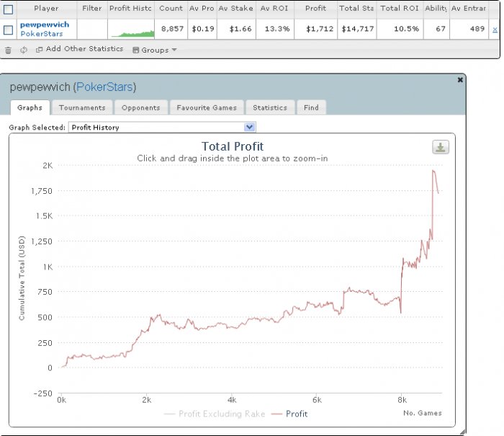
Task: Click the Total Stake column header
Action: [356, 9]
